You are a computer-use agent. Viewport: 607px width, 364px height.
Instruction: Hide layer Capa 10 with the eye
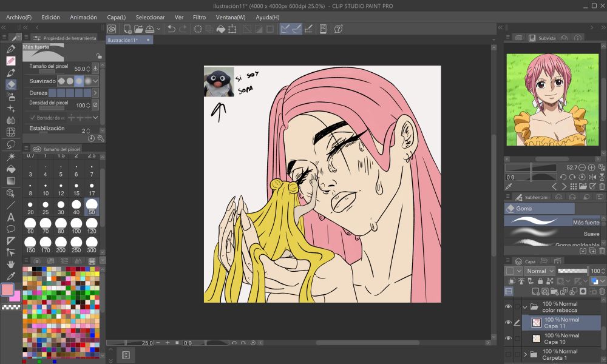(508, 339)
